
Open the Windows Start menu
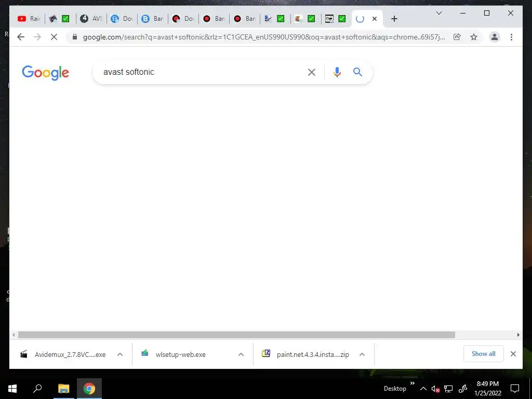click(12, 389)
